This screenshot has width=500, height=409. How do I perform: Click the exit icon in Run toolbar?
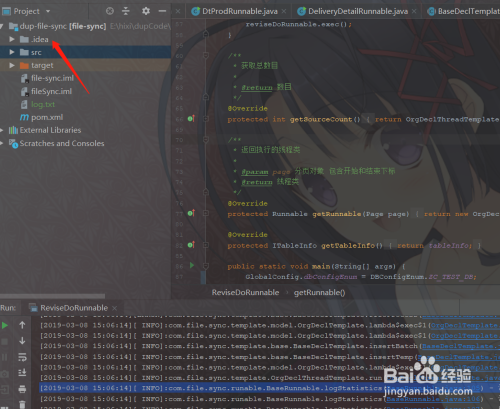point(5,389)
